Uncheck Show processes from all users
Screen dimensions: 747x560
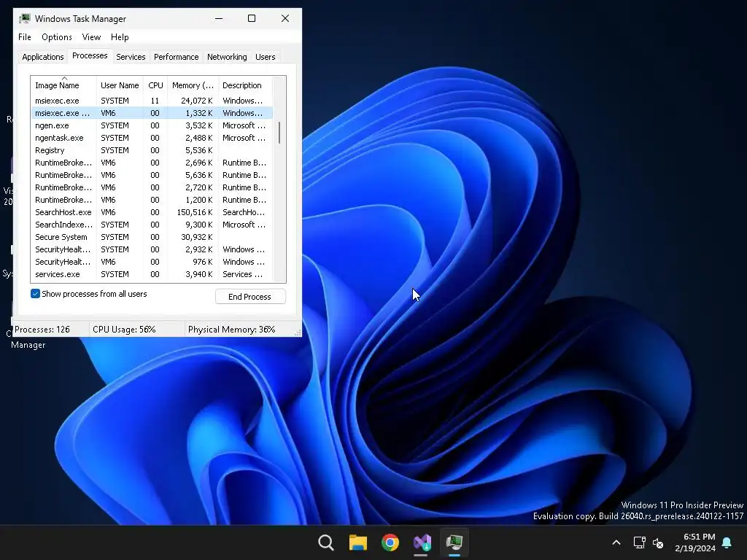35,294
